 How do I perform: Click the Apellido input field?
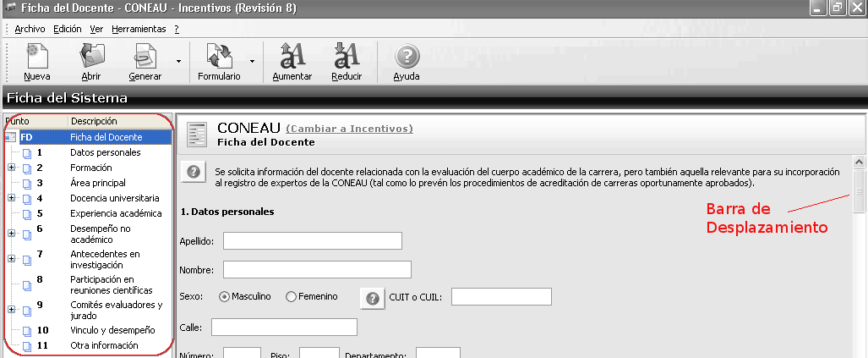[312, 241]
